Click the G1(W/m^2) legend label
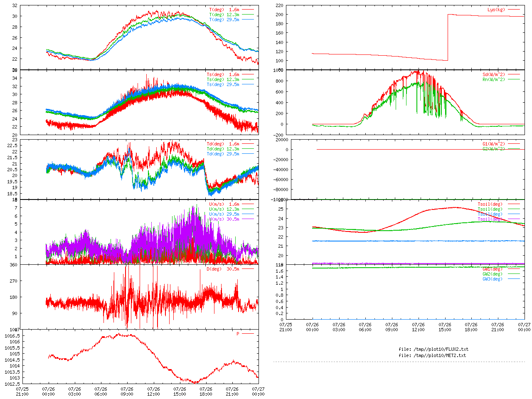The height and width of the screenshot is (399, 532). click(x=494, y=144)
